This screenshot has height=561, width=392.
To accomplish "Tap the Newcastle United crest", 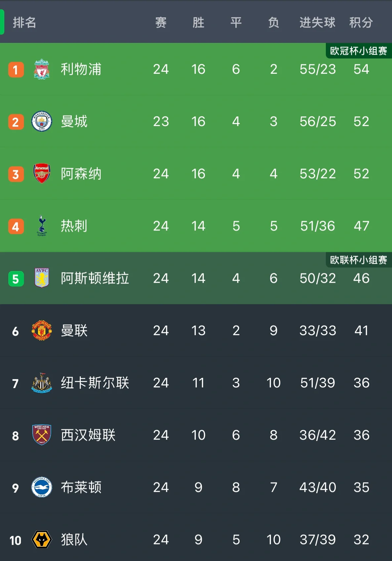I will (x=42, y=383).
